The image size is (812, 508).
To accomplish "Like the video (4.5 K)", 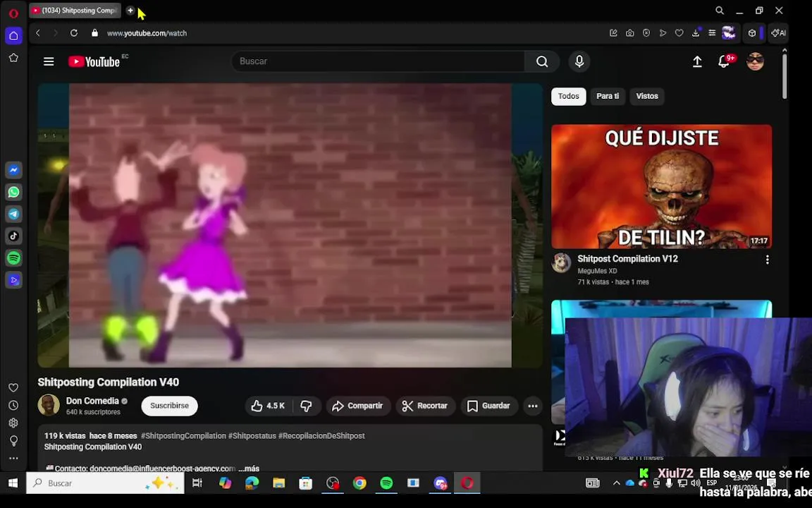I will 269,406.
